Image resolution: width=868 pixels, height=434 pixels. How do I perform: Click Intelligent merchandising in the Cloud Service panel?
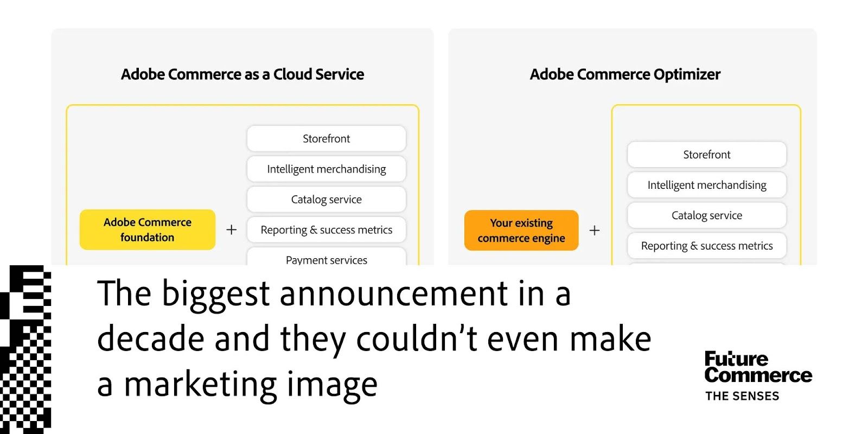[x=327, y=169]
